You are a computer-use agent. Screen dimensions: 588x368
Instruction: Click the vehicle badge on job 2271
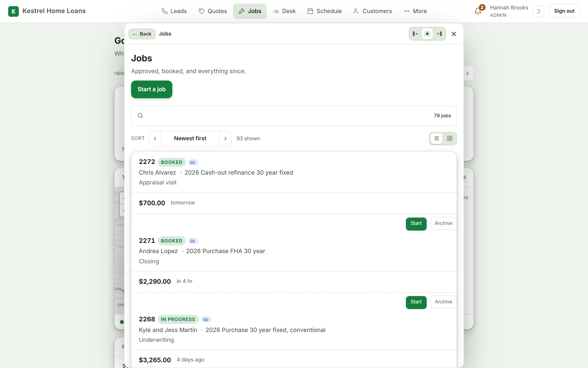[193, 241]
